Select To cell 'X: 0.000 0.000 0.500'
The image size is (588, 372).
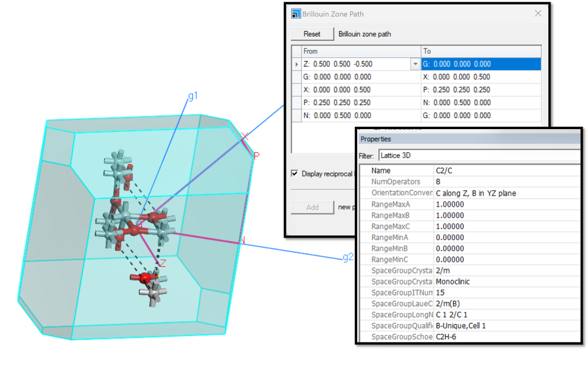point(481,77)
